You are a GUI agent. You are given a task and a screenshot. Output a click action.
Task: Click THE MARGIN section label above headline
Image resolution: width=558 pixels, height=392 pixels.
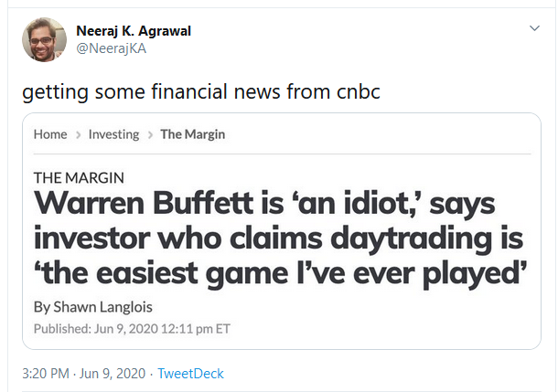[x=79, y=177]
